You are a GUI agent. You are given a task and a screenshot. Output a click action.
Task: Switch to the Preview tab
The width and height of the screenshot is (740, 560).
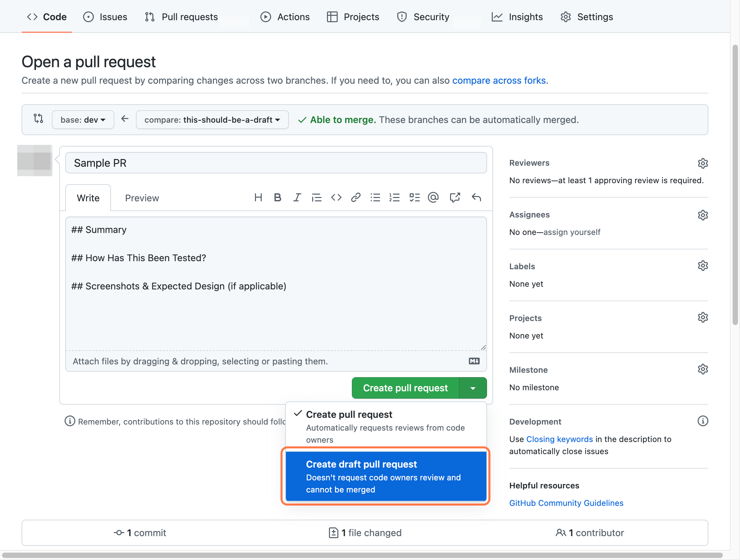pyautogui.click(x=142, y=198)
